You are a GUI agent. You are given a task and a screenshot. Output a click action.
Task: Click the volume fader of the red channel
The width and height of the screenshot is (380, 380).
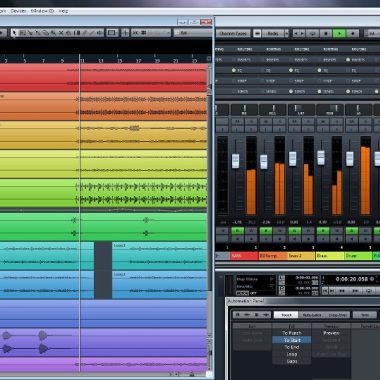(x=235, y=161)
